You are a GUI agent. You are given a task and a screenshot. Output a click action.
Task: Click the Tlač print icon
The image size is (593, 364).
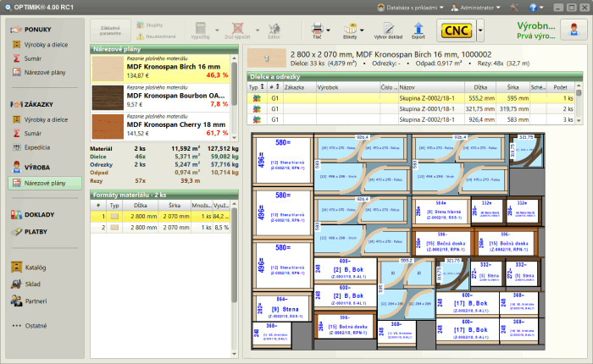pos(317,30)
